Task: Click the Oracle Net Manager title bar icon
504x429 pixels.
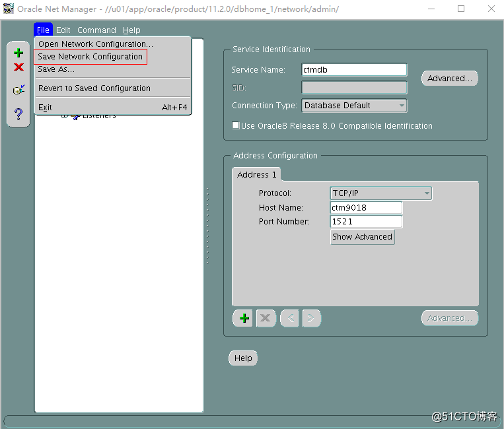Action: (9, 9)
